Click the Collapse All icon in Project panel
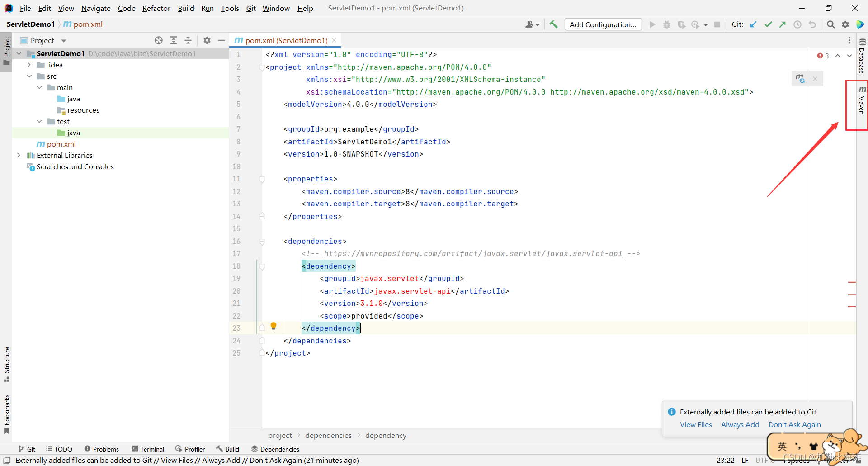The width and height of the screenshot is (868, 466). pos(188,40)
